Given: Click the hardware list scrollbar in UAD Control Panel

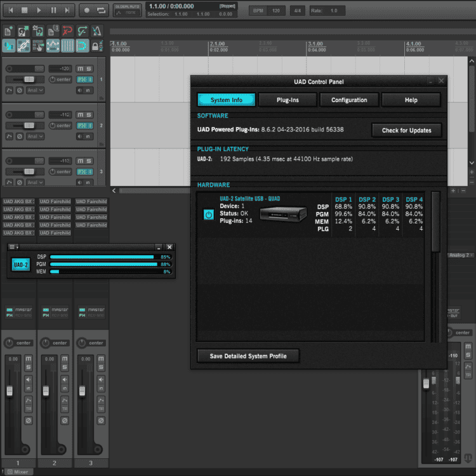Looking at the screenshot, I should [x=435, y=222].
